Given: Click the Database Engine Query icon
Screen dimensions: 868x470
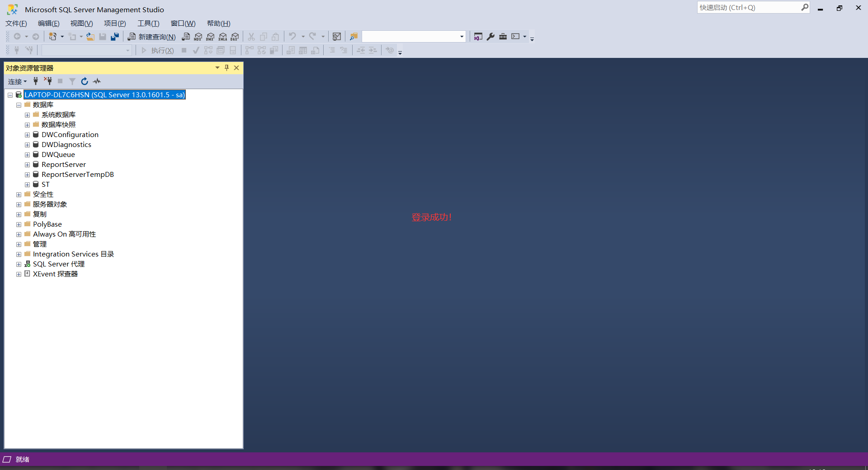Looking at the screenshot, I should [x=186, y=37].
